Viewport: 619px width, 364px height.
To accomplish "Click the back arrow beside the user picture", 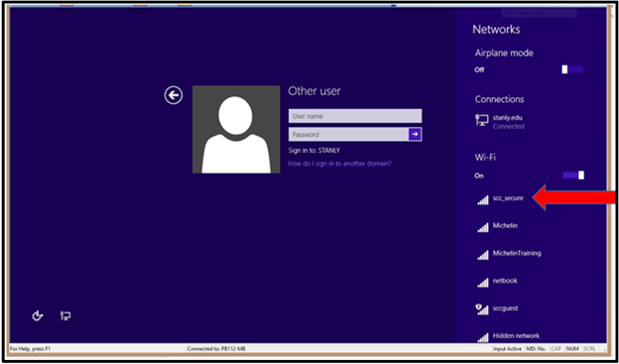I will (174, 95).
